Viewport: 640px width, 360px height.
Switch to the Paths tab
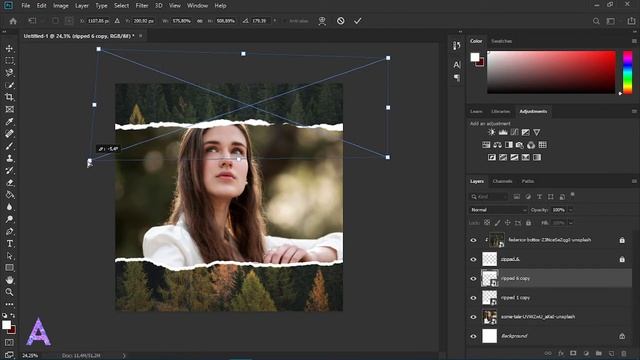[x=527, y=181]
